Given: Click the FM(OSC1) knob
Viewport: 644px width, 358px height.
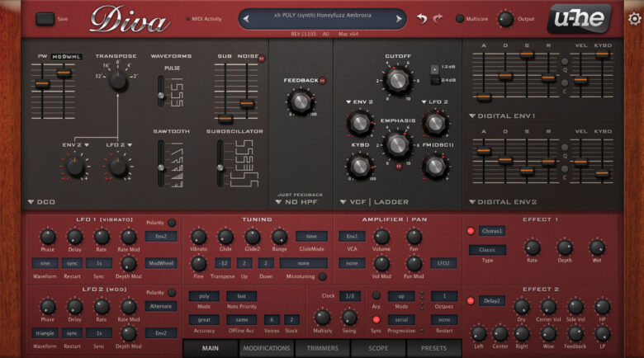Looking at the screenshot, I should [x=435, y=166].
